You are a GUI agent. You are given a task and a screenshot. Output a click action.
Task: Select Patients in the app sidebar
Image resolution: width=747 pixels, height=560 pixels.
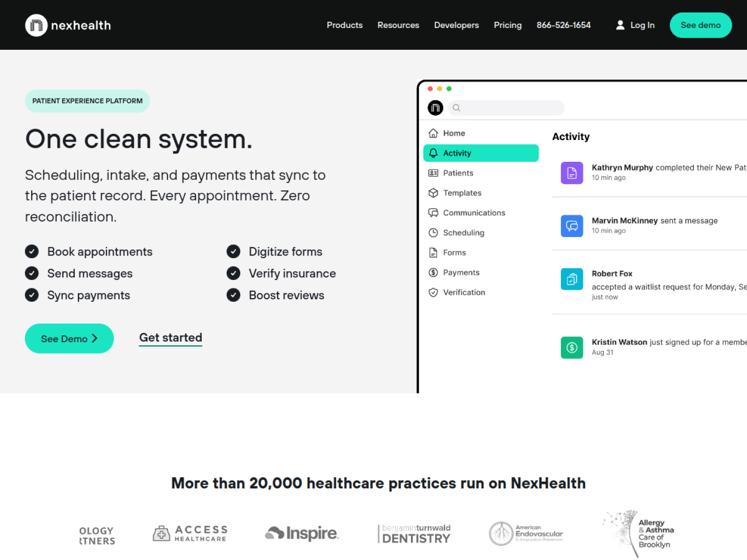[x=481, y=173]
